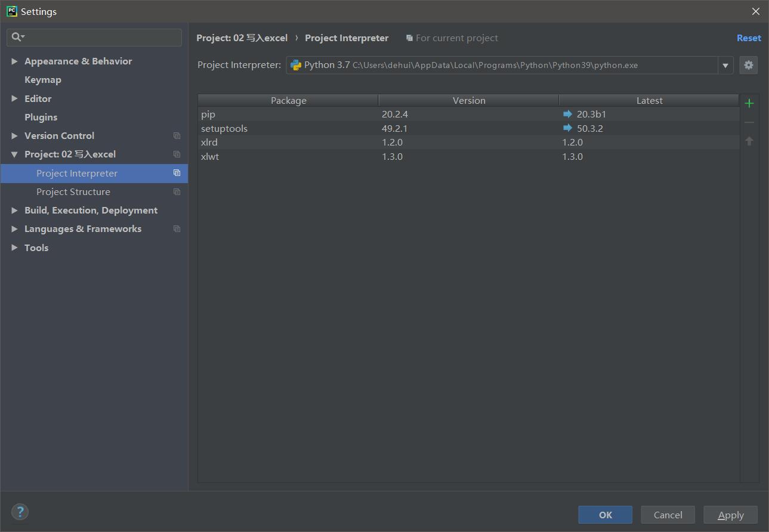Image resolution: width=769 pixels, height=532 pixels.
Task: Click setuptools version 49.2.1
Action: click(x=395, y=128)
